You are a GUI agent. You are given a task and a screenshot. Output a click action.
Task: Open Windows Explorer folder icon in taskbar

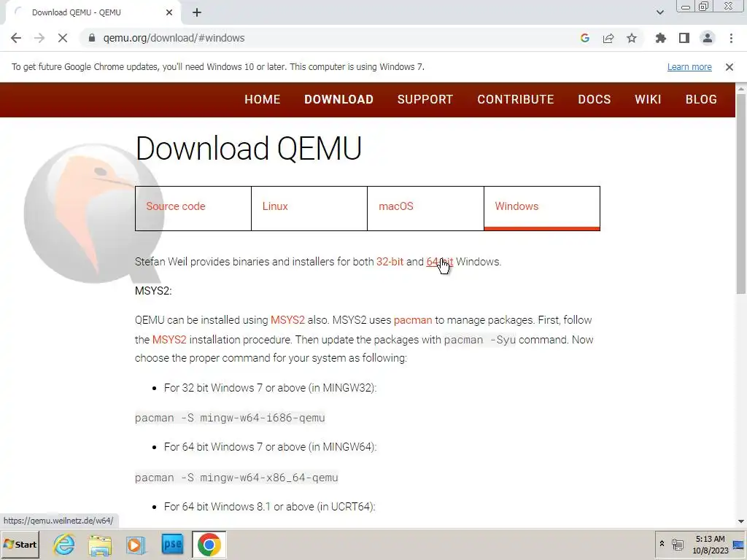coord(100,544)
